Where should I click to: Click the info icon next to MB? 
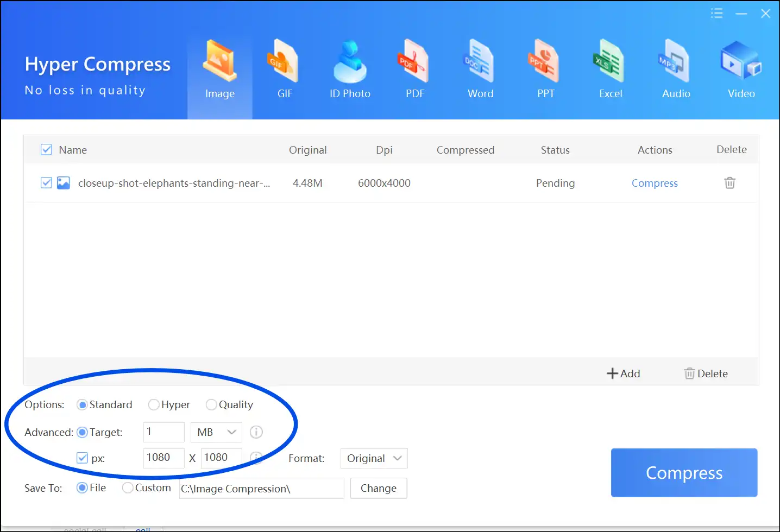[x=256, y=432]
